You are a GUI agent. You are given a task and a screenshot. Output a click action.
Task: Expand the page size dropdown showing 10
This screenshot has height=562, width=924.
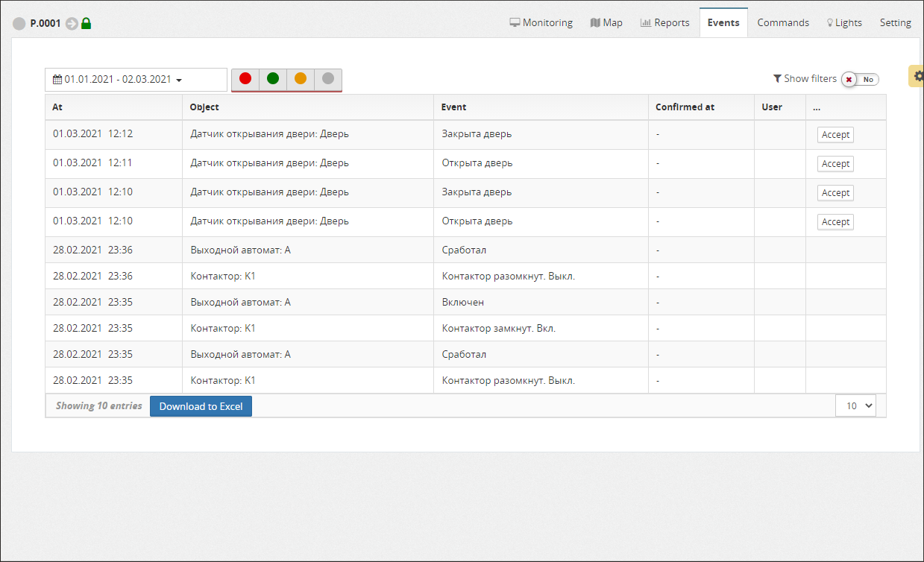855,406
